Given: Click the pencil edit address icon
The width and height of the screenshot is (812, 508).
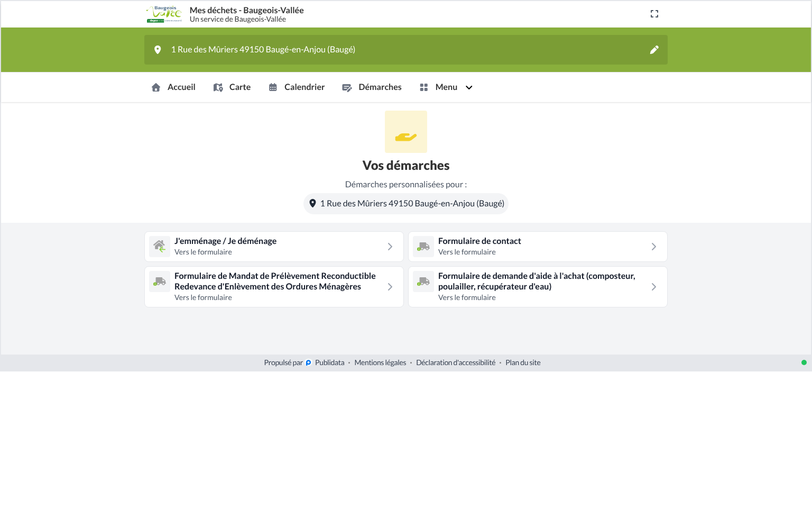Looking at the screenshot, I should click(654, 50).
